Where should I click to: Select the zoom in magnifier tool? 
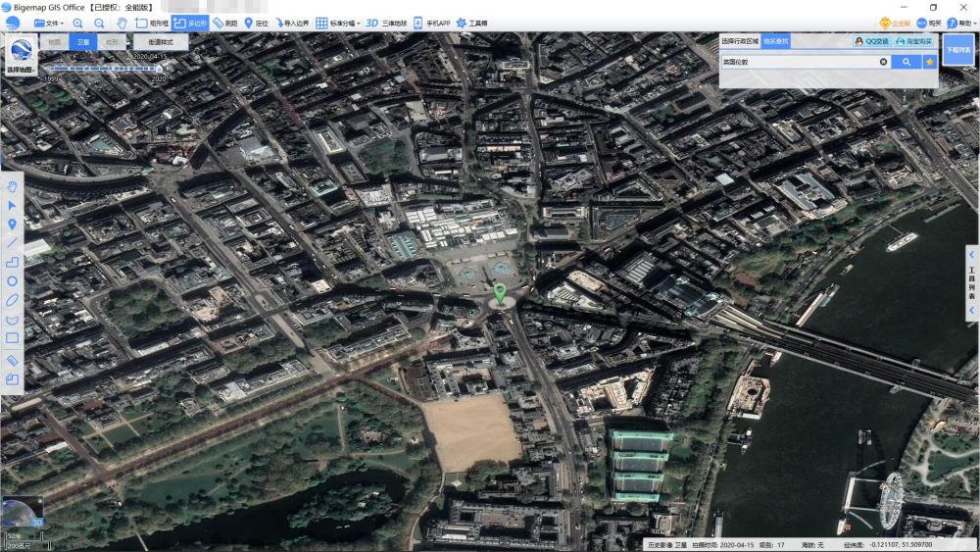click(x=78, y=24)
